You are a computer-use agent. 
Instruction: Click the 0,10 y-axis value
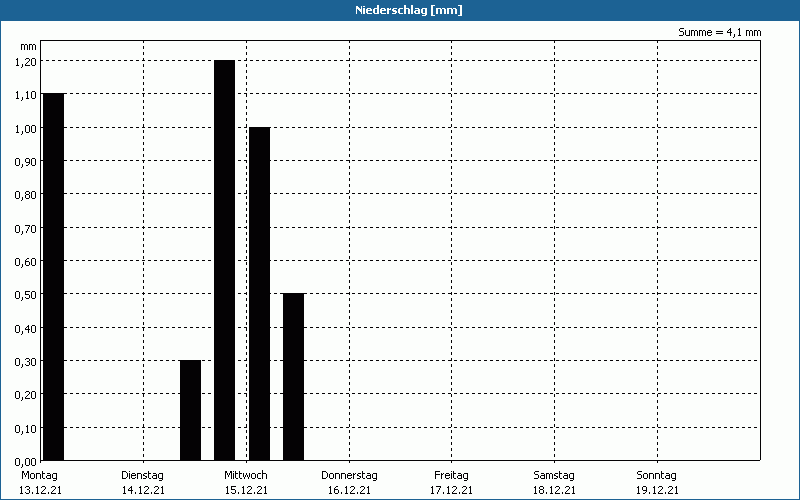pos(25,428)
